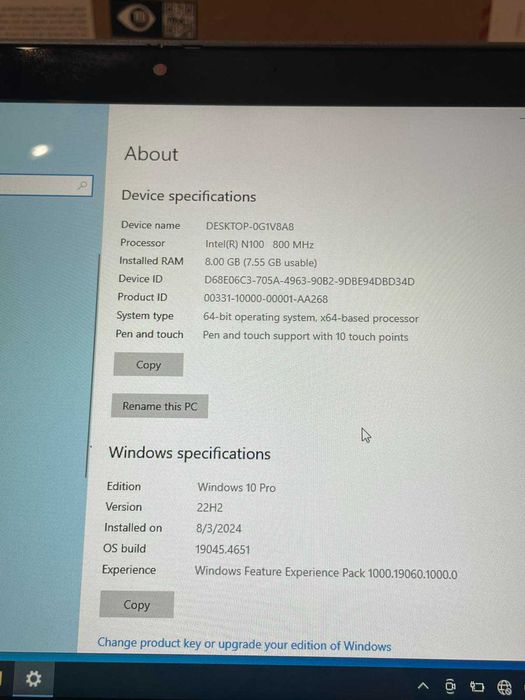The image size is (525, 700).
Task: Open the Meet Now tray icon
Action: tap(450, 686)
